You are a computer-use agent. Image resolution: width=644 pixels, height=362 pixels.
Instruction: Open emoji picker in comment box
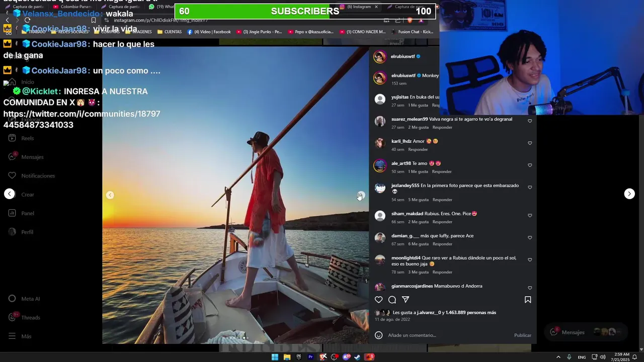click(x=379, y=335)
